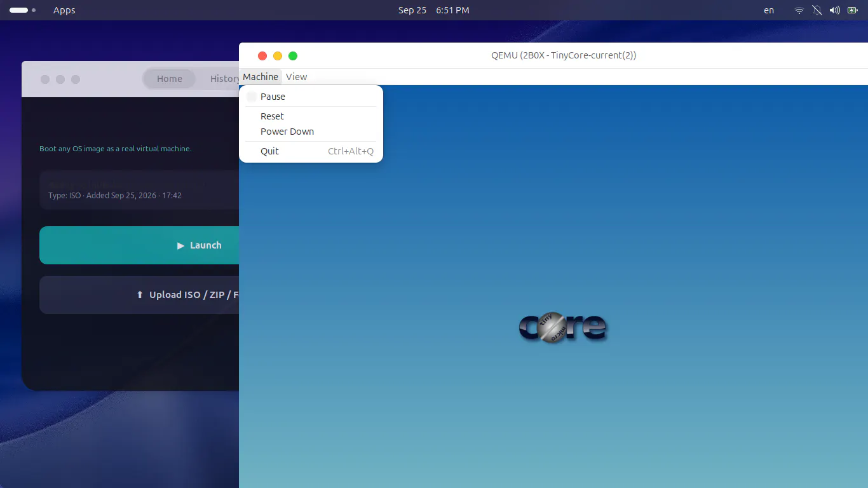The height and width of the screenshot is (488, 868).
Task: Switch to the Home tab in the background window
Action: pyautogui.click(x=170, y=79)
